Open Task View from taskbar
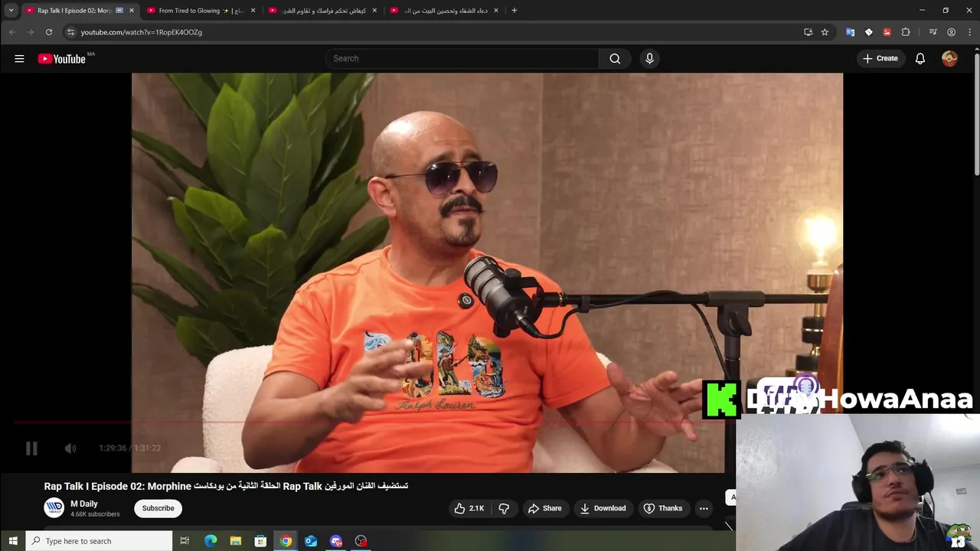Viewport: 980px width, 551px height. [x=185, y=541]
